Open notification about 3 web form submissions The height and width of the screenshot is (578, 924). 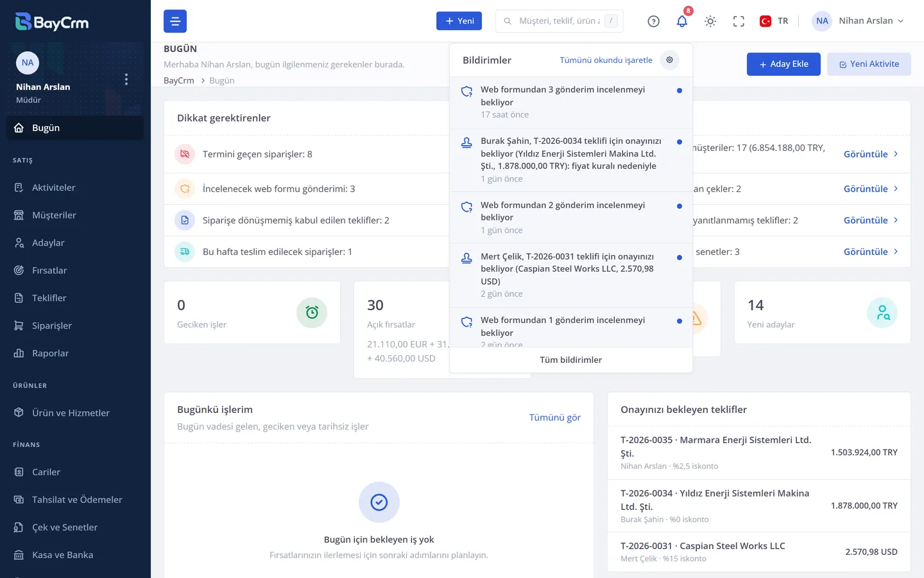(571, 102)
